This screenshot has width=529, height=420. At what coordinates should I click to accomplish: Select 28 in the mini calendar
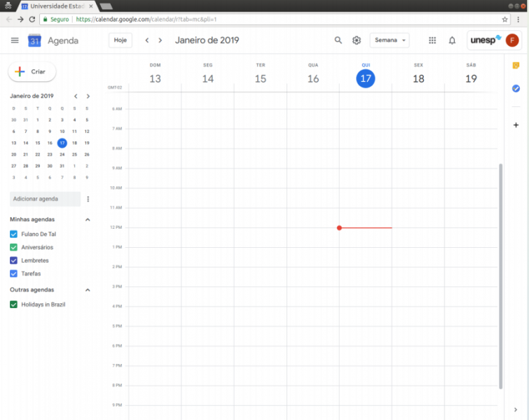[x=26, y=166]
